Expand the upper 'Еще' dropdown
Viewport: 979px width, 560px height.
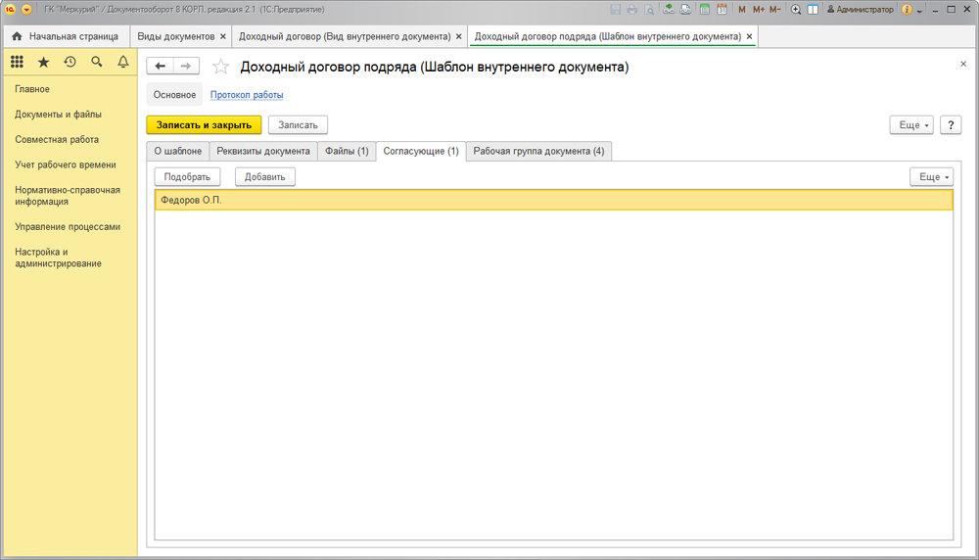(x=910, y=125)
